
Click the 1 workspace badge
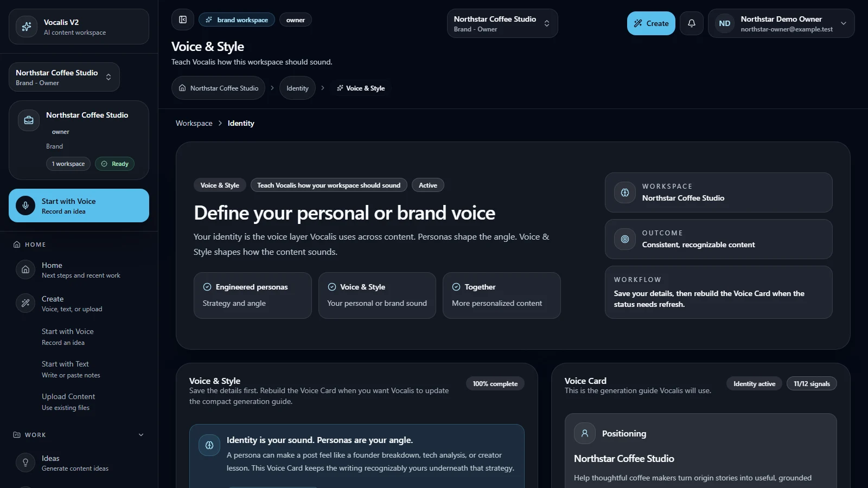[x=68, y=164]
